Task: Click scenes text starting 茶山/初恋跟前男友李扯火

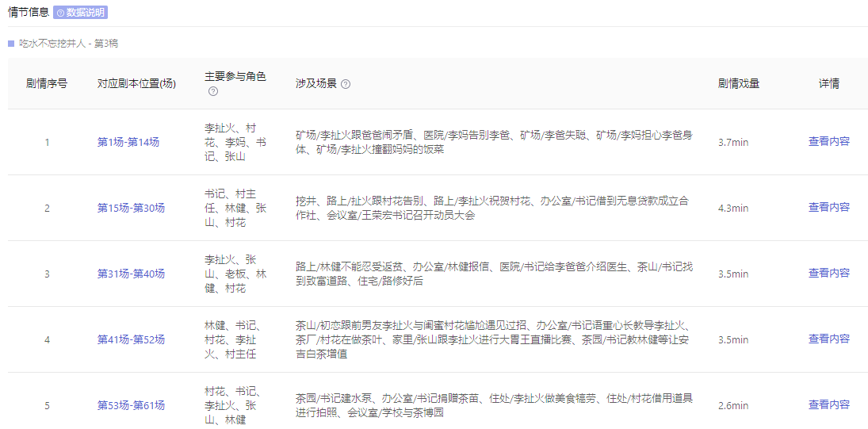Action: pos(493,339)
